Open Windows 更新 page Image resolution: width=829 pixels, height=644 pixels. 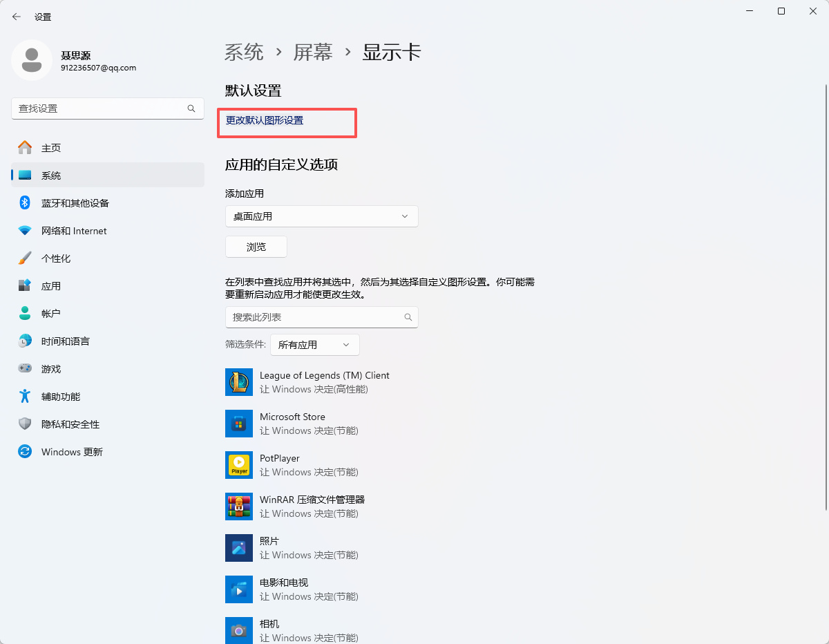(x=108, y=451)
